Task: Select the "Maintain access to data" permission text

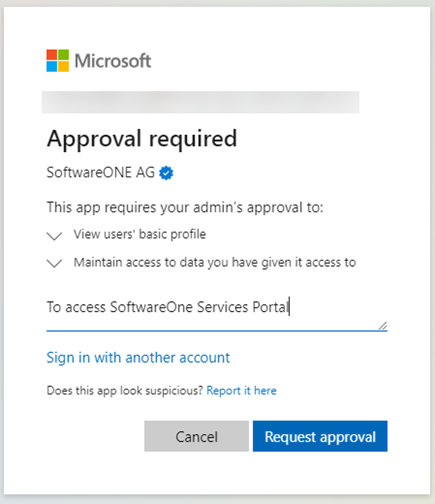Action: [214, 262]
